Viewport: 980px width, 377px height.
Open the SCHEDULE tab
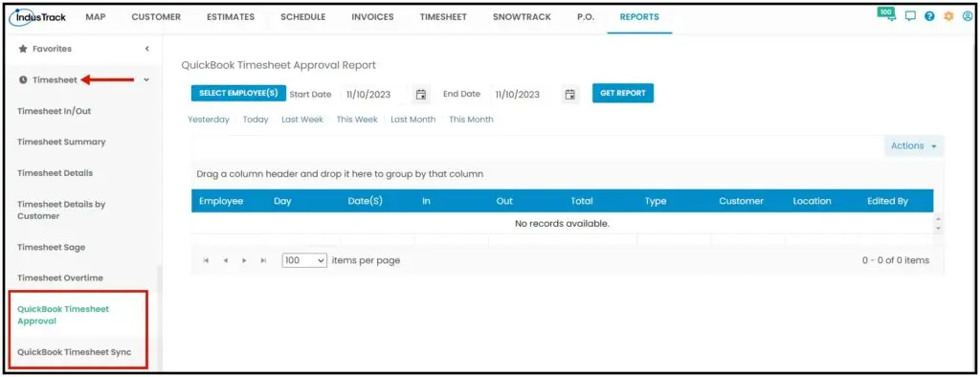click(303, 17)
